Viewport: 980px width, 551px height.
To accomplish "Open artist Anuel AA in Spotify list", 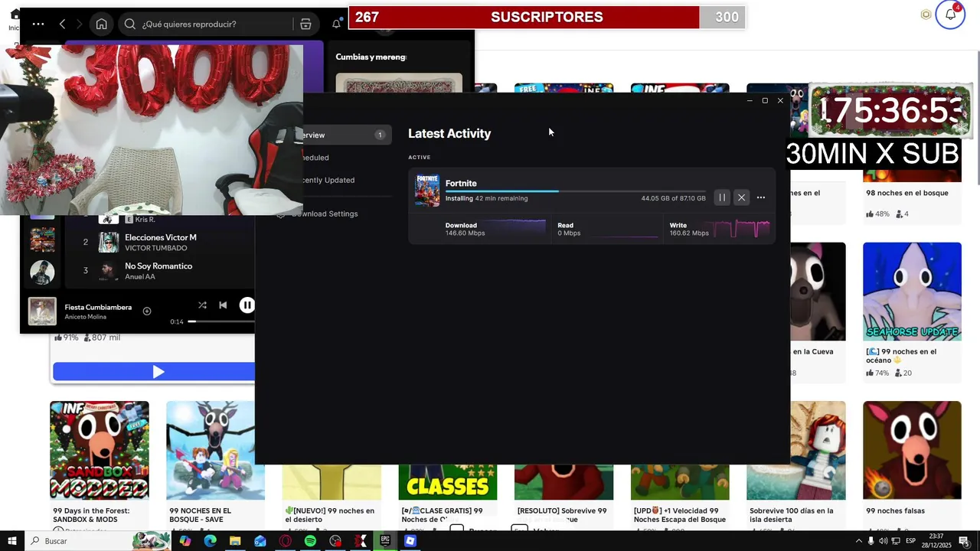I will tap(140, 276).
